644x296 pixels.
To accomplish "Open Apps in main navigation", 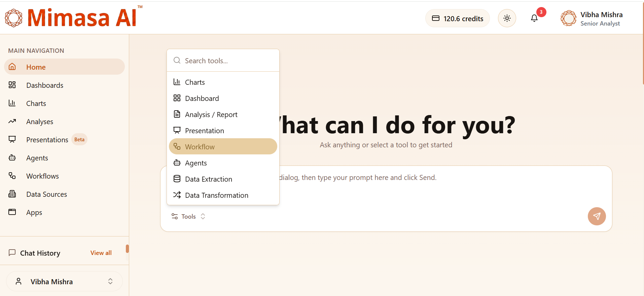I will point(64,212).
